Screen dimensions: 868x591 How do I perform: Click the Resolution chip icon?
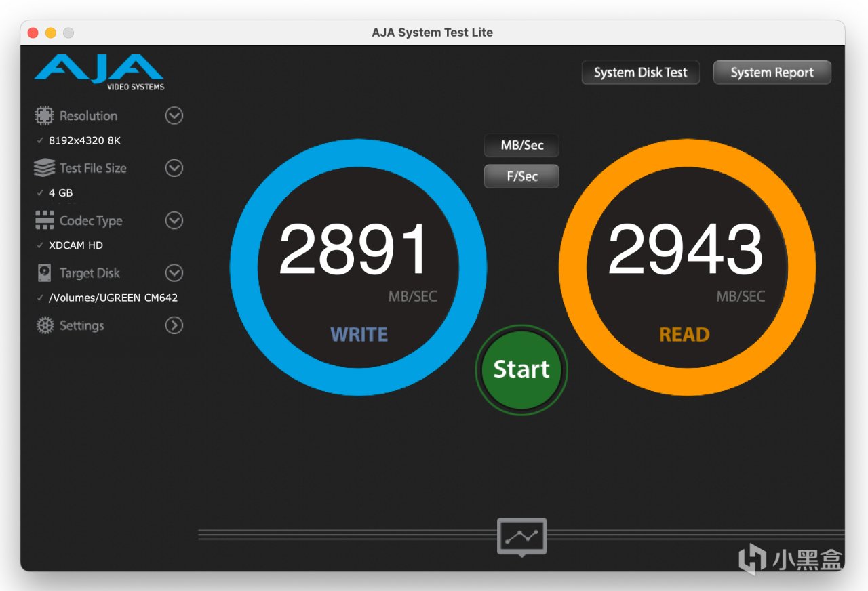(x=44, y=116)
